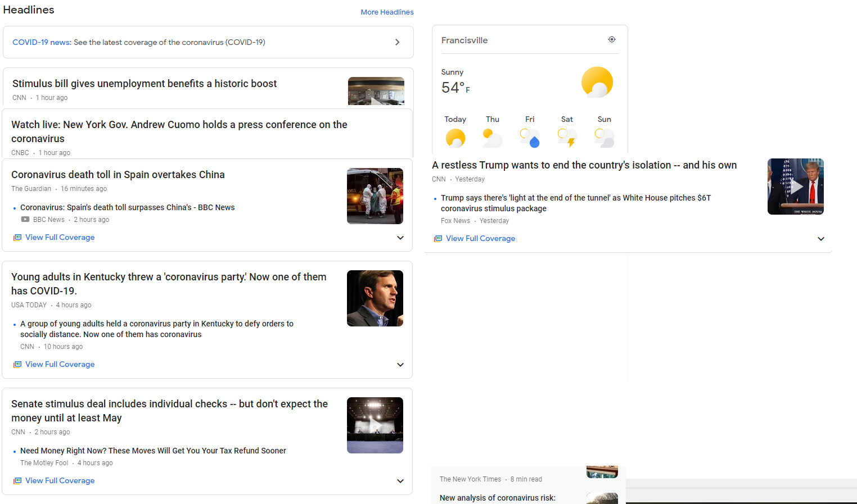Click the CNBC source label under Cuomo story

coord(20,153)
